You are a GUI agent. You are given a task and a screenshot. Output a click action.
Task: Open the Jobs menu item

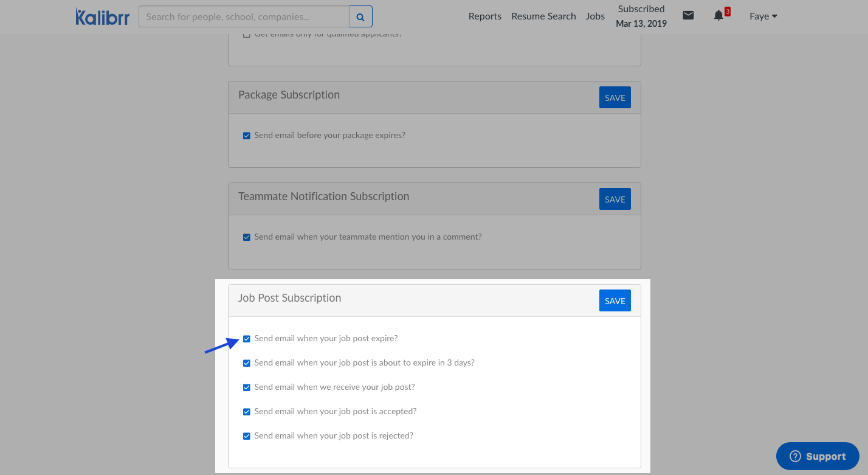595,16
